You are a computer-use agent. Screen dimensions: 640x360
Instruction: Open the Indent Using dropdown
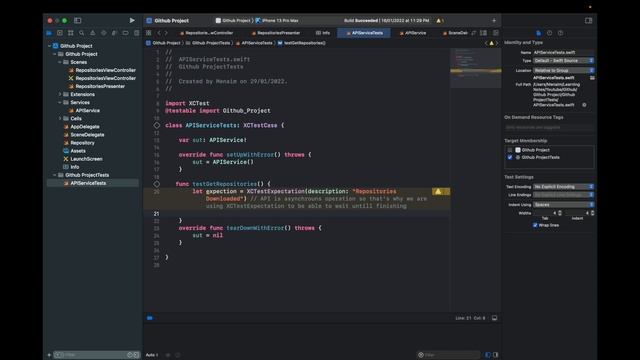pos(563,204)
